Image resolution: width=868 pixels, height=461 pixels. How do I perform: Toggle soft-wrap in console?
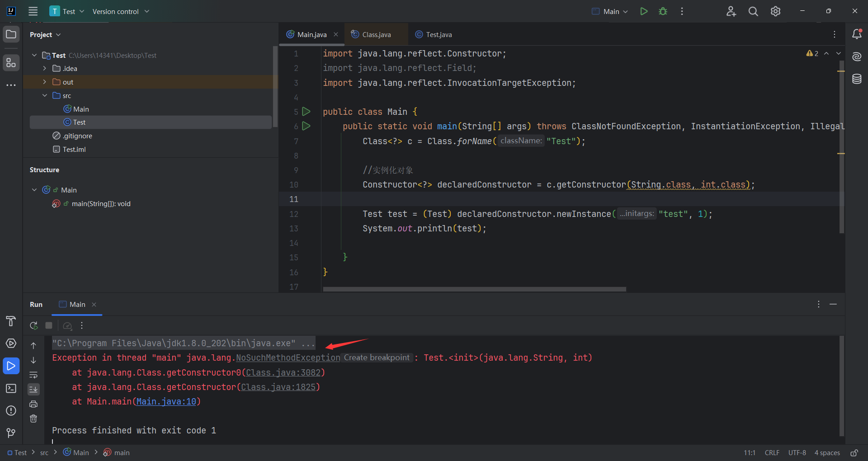[33, 375]
